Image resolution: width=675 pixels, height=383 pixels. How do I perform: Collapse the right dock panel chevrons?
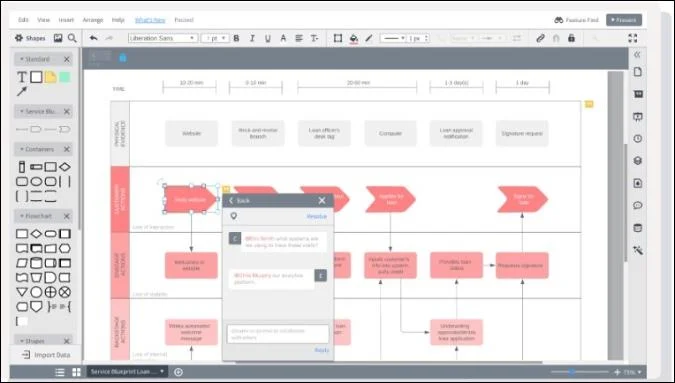click(637, 55)
